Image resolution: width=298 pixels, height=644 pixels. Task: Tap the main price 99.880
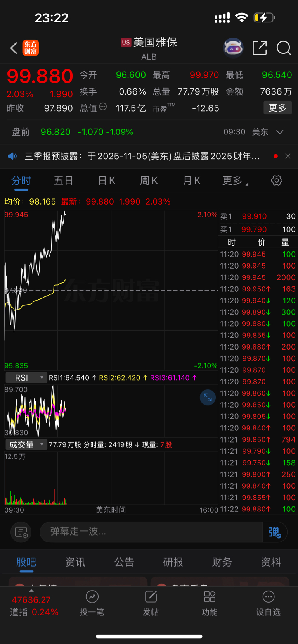(40, 76)
